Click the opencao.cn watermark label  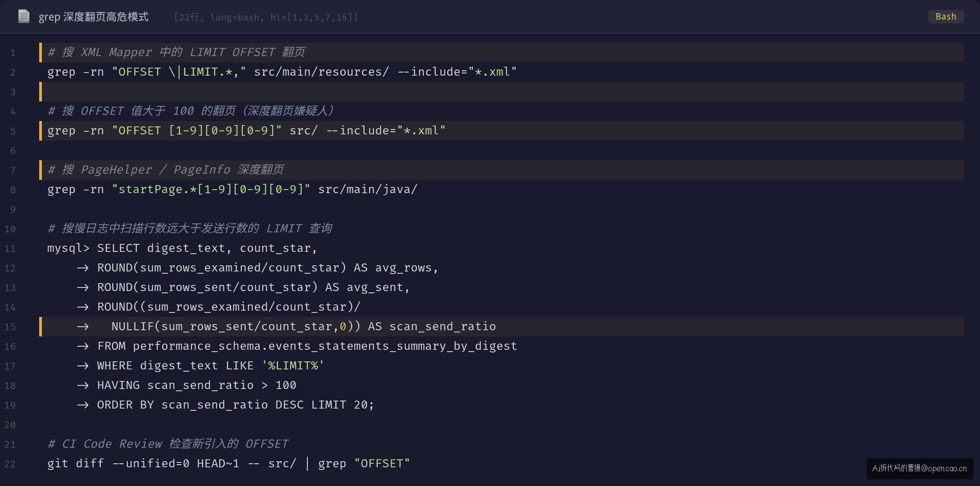point(920,468)
